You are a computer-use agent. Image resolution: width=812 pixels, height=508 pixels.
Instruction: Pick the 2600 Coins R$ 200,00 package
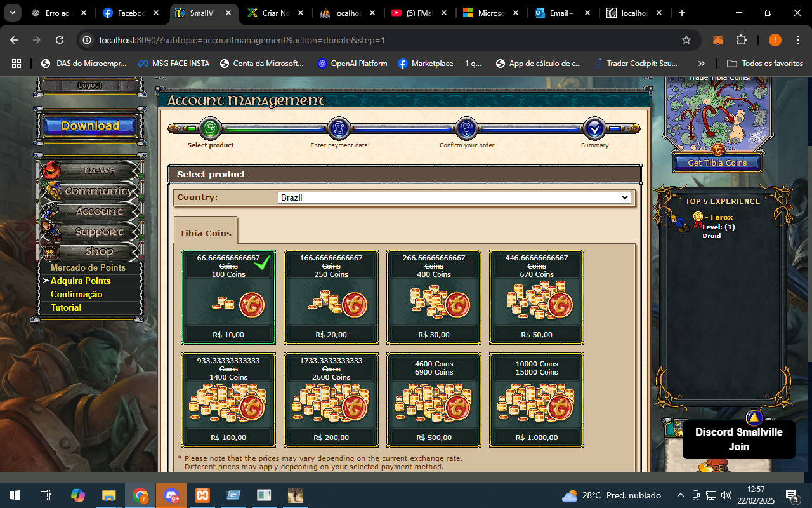click(x=331, y=400)
